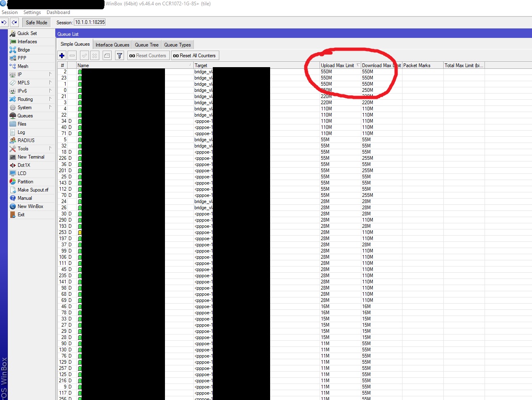Screen dimensions: 532x400
Task: Click the Reset All Counters button
Action: 194,56
